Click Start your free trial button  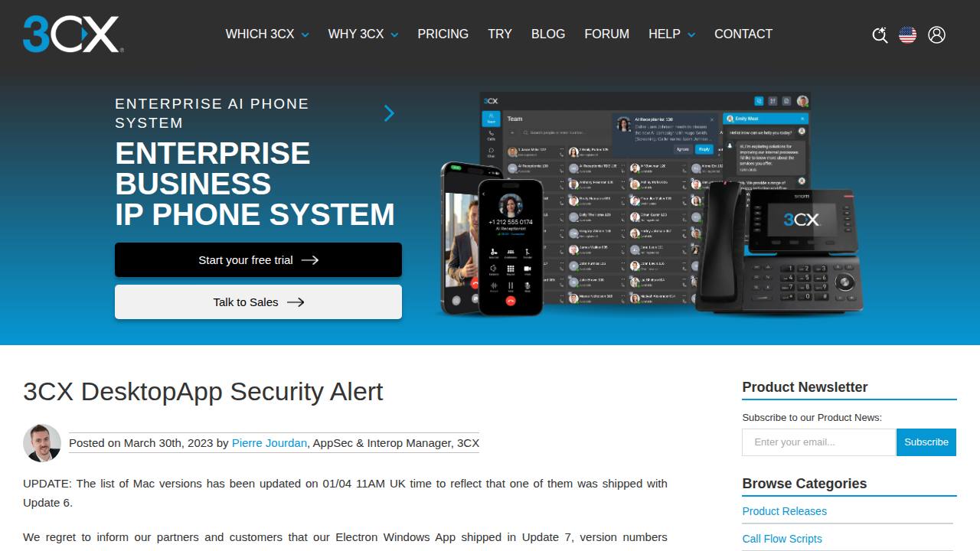click(258, 259)
